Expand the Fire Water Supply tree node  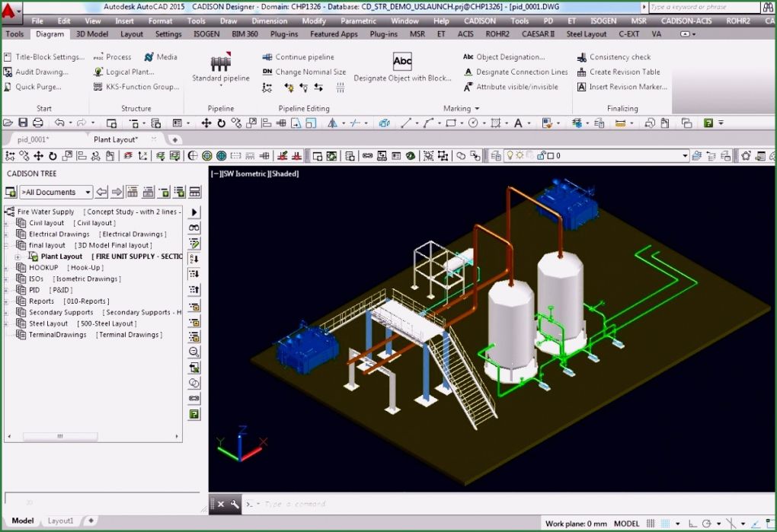[5, 212]
